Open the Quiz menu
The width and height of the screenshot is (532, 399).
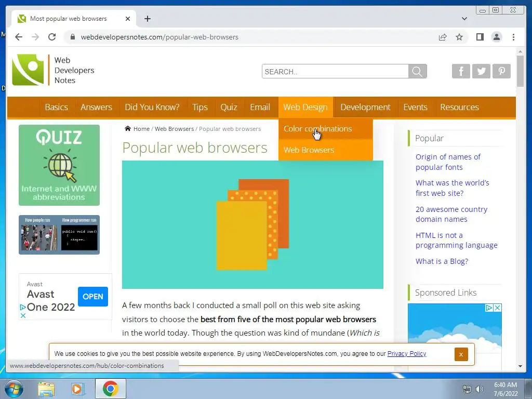(229, 107)
